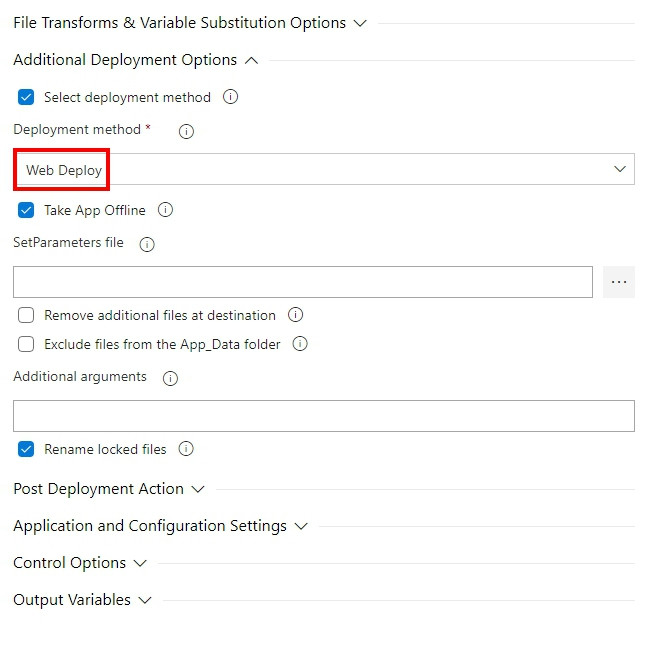This screenshot has height=645, width=649.
Task: Browse for SetParameters file with ellipsis button
Action: (x=619, y=282)
